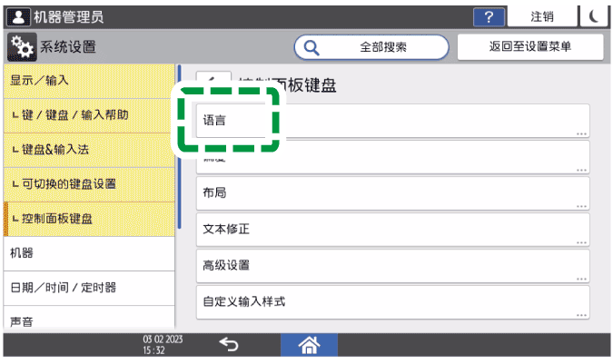Click 返回至设置菜单 button

coord(530,47)
